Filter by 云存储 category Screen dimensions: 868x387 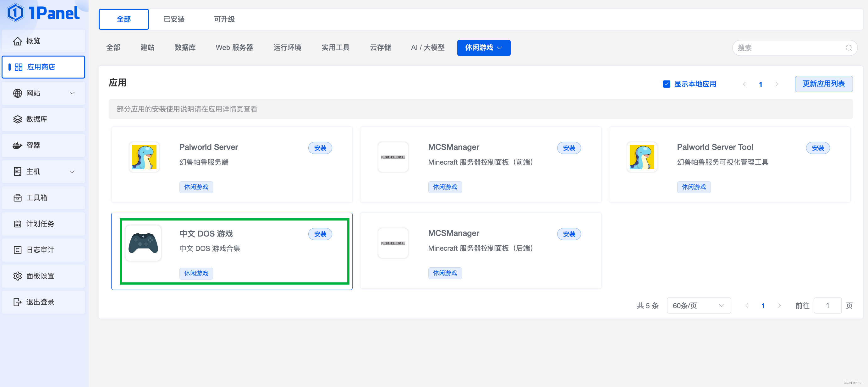381,48
